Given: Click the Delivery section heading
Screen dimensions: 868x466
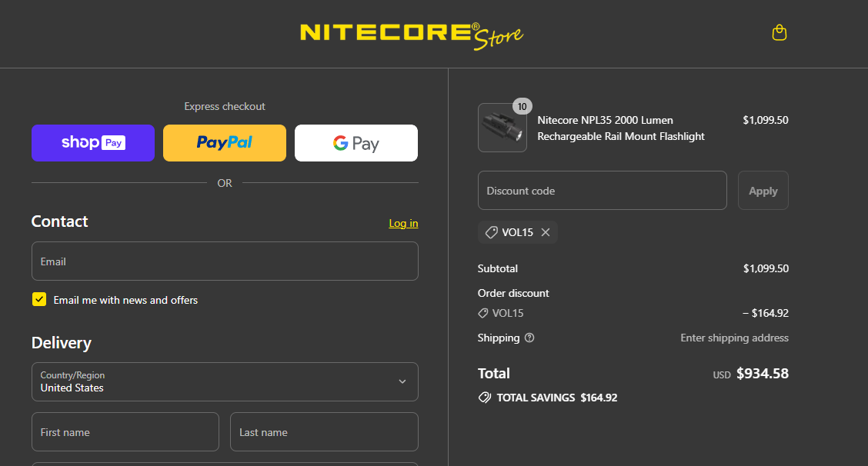Looking at the screenshot, I should click(x=62, y=343).
